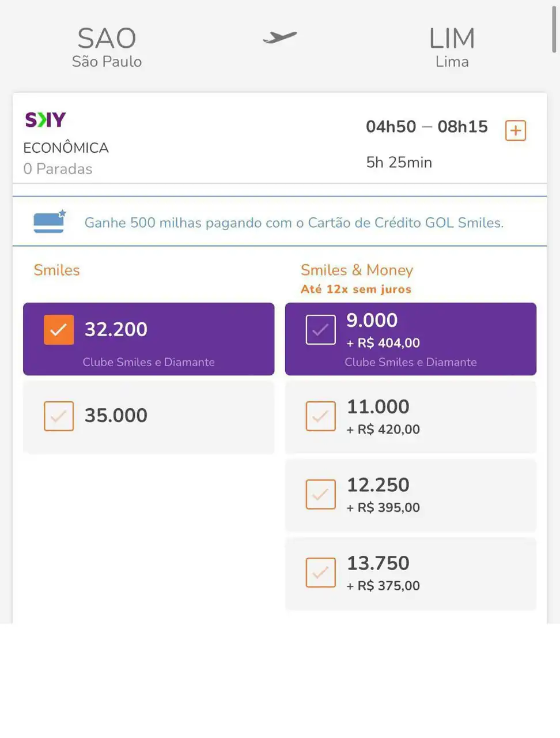Click the 04h50 – 08h15 flight time
Viewport: 560px width, 738px height.
(x=427, y=127)
